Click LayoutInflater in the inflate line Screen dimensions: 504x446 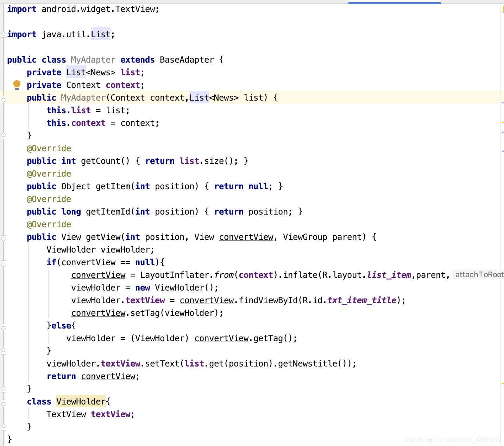(175, 275)
